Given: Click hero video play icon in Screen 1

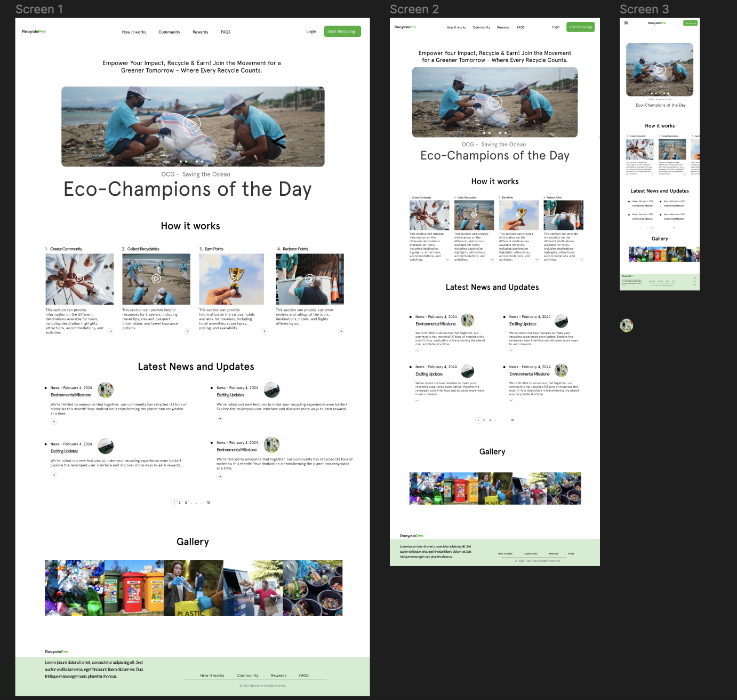Looking at the screenshot, I should pos(191,124).
